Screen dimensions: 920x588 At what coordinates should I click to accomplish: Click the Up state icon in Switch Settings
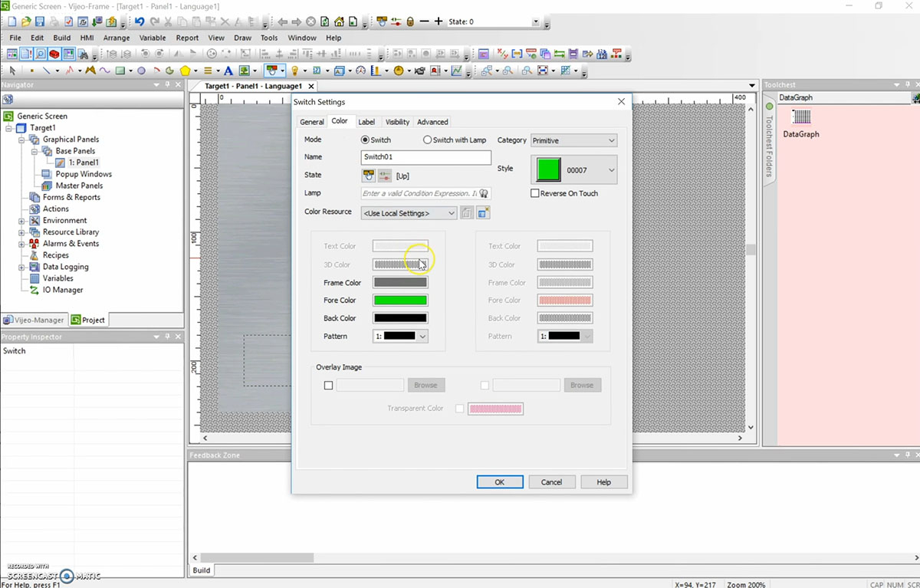(x=369, y=176)
